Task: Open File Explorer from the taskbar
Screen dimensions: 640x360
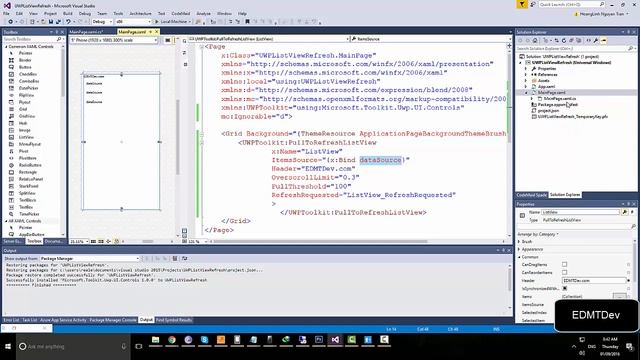Action: [156, 340]
